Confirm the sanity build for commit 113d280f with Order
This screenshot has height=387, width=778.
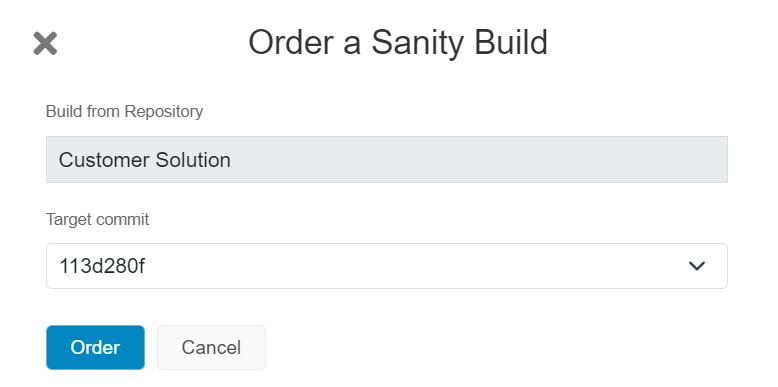coord(95,347)
